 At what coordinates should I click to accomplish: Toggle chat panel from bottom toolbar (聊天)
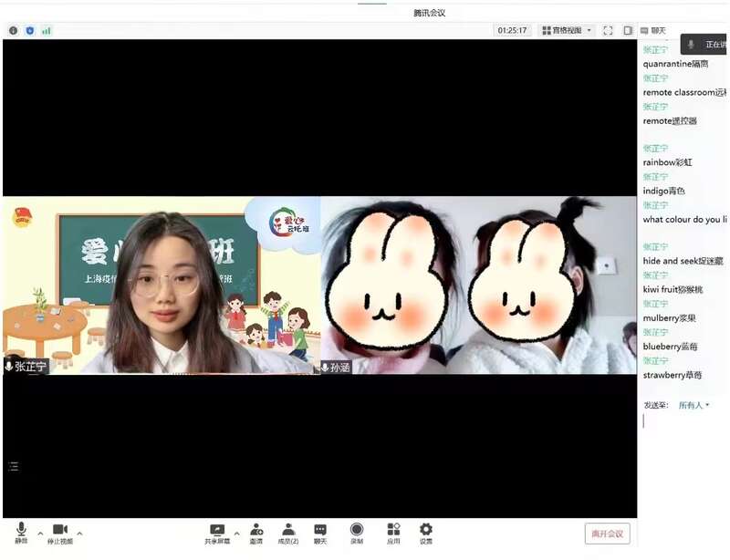coord(320,533)
